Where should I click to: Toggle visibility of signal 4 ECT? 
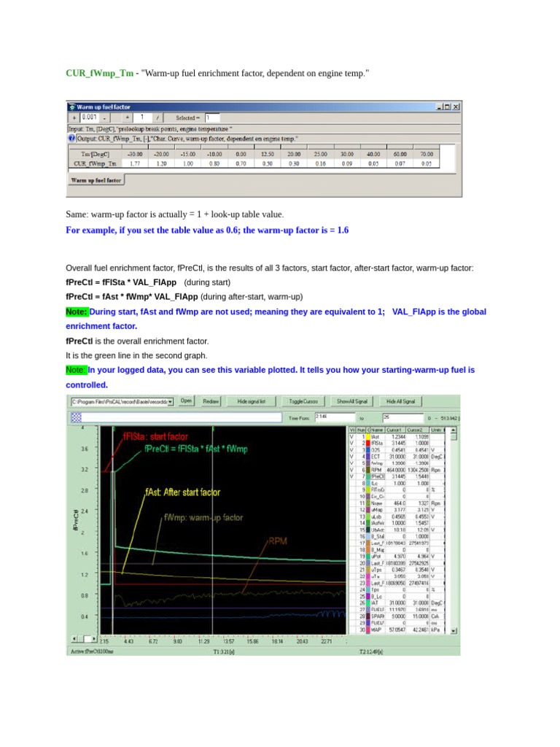(352, 457)
